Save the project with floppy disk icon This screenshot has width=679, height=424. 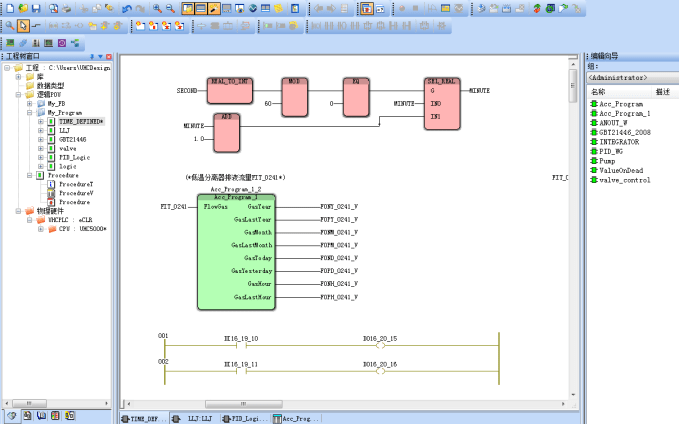(36, 8)
